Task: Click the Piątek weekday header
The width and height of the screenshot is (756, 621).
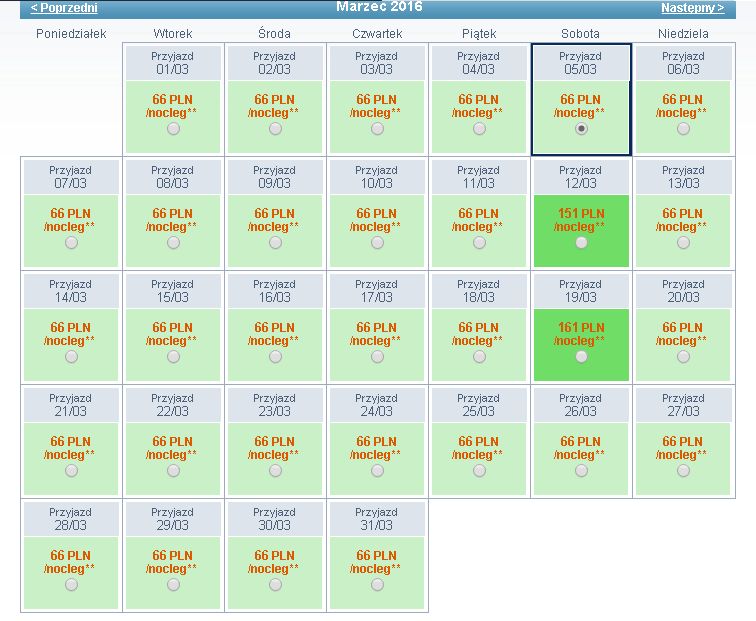Action: tap(479, 34)
